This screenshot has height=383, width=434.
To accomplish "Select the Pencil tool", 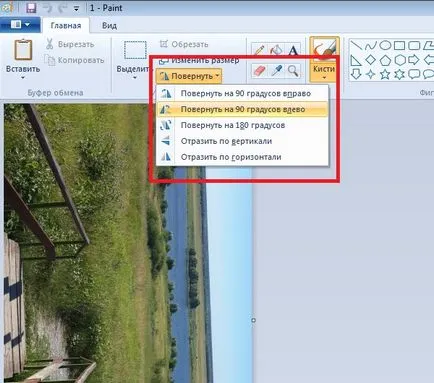I will click(x=259, y=51).
